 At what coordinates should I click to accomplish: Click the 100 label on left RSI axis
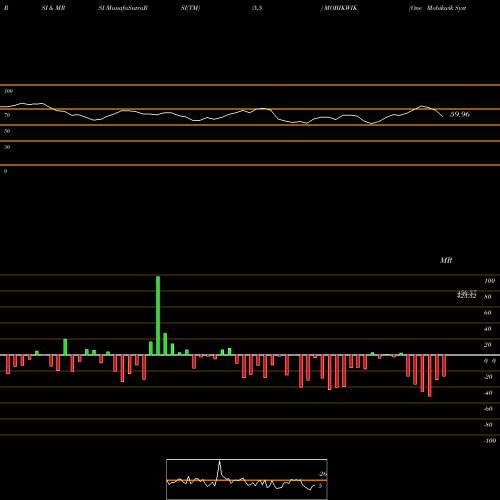[x=8, y=91]
